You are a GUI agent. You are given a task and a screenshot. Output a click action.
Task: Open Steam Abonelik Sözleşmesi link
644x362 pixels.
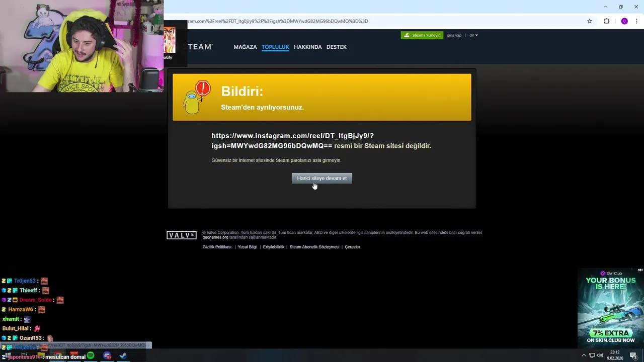tap(314, 247)
